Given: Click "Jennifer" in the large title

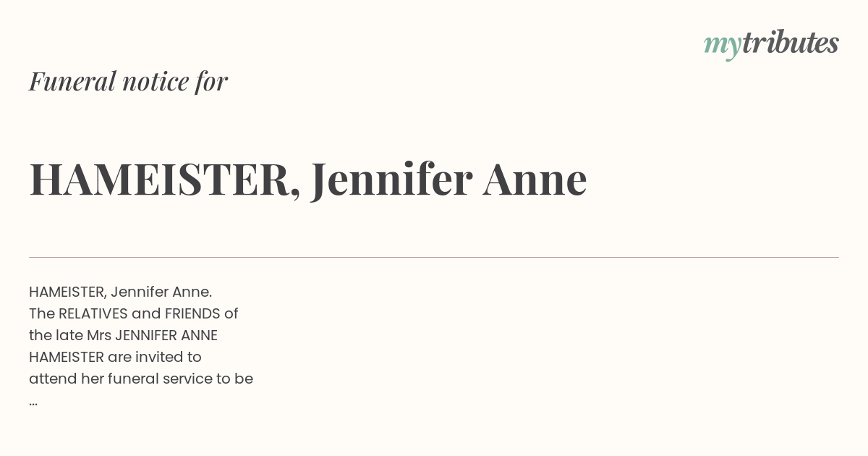Looking at the screenshot, I should pos(391,180).
